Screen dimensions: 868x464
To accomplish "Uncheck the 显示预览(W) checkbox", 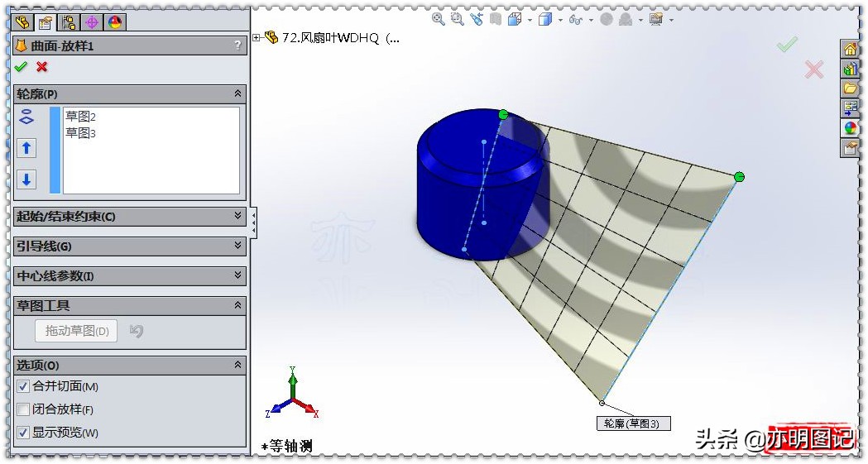I will pos(22,433).
